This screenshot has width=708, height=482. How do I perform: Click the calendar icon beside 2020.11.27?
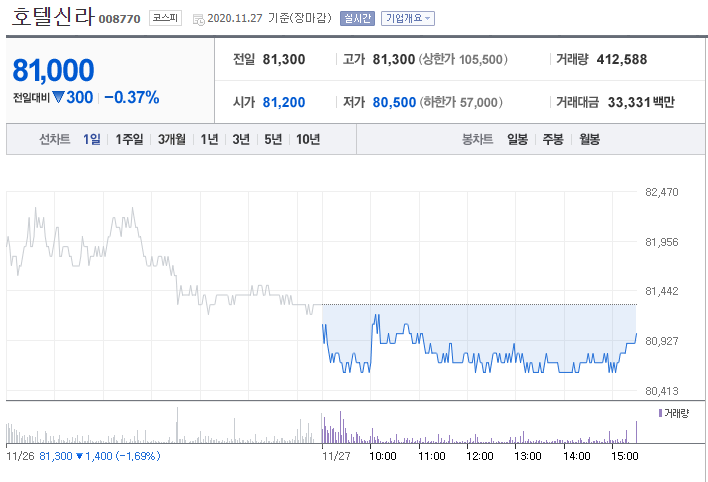pyautogui.click(x=199, y=19)
